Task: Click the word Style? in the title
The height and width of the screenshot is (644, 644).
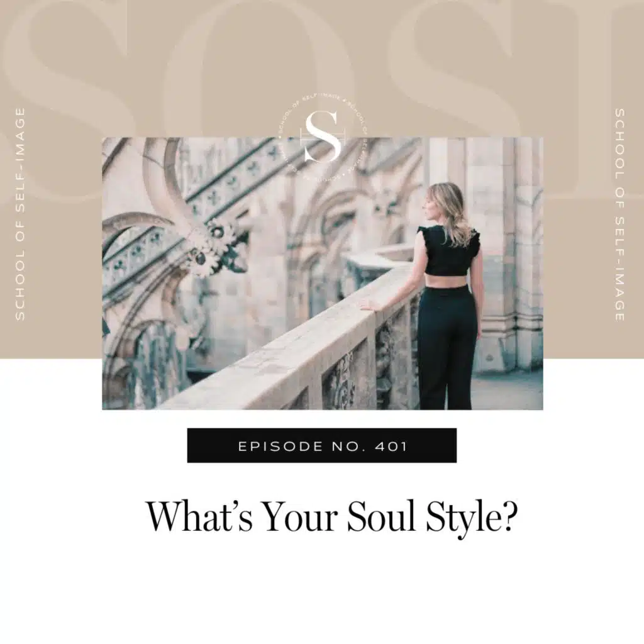Action: pyautogui.click(x=470, y=518)
